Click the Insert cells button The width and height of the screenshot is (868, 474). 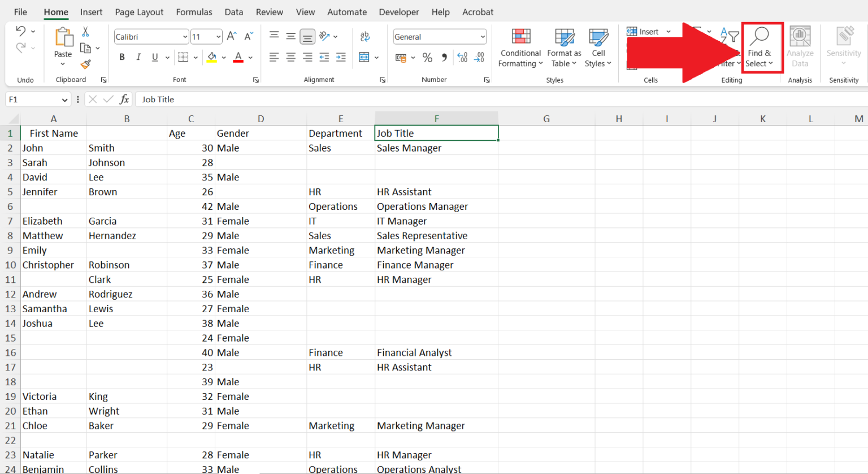click(x=643, y=32)
